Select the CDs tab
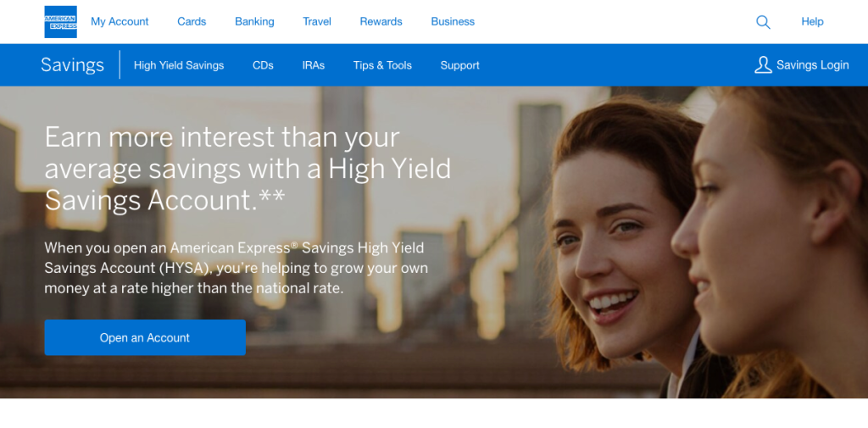This screenshot has width=868, height=428. coord(263,65)
